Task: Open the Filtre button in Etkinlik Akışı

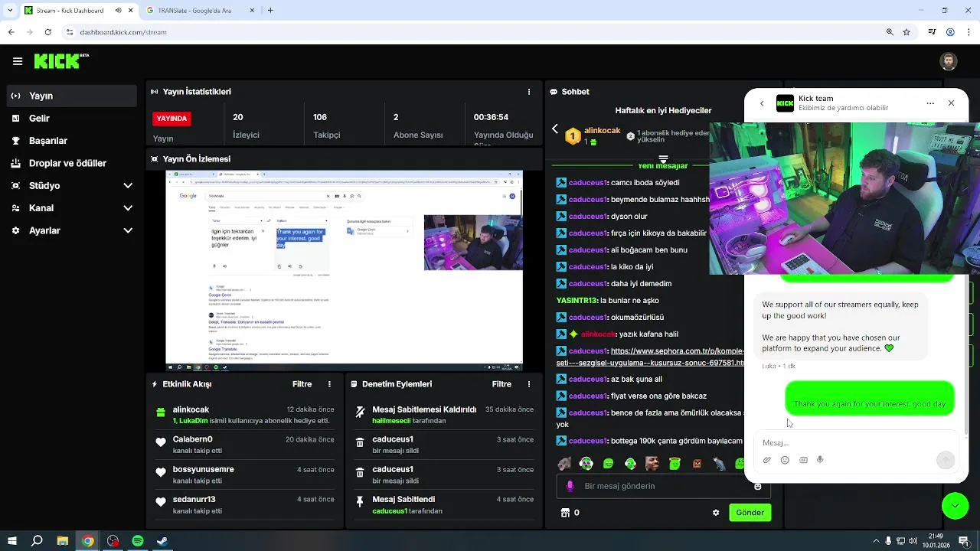Action: [302, 384]
